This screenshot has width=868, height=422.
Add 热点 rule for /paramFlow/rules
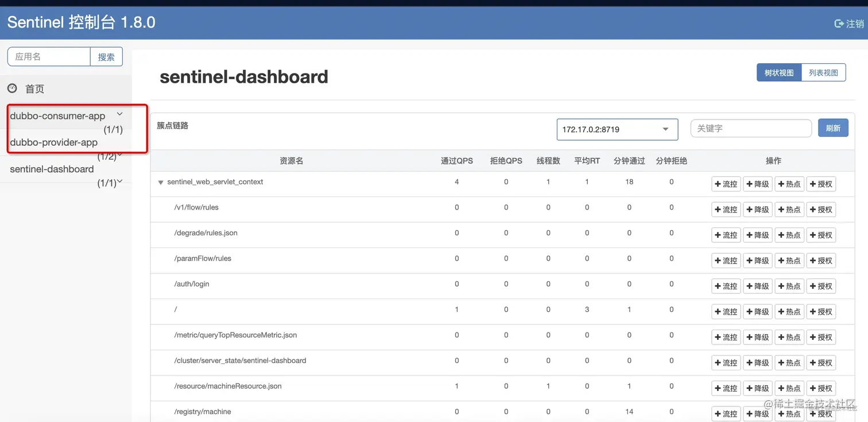789,261
